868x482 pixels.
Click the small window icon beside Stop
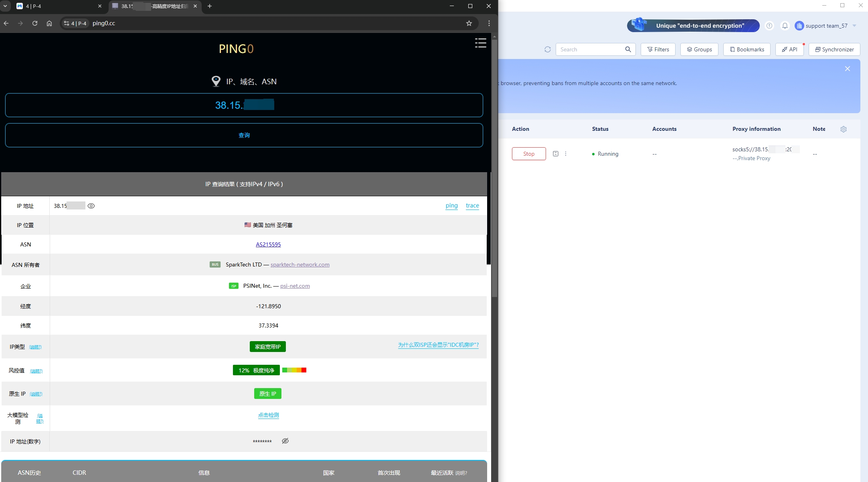[x=555, y=154]
